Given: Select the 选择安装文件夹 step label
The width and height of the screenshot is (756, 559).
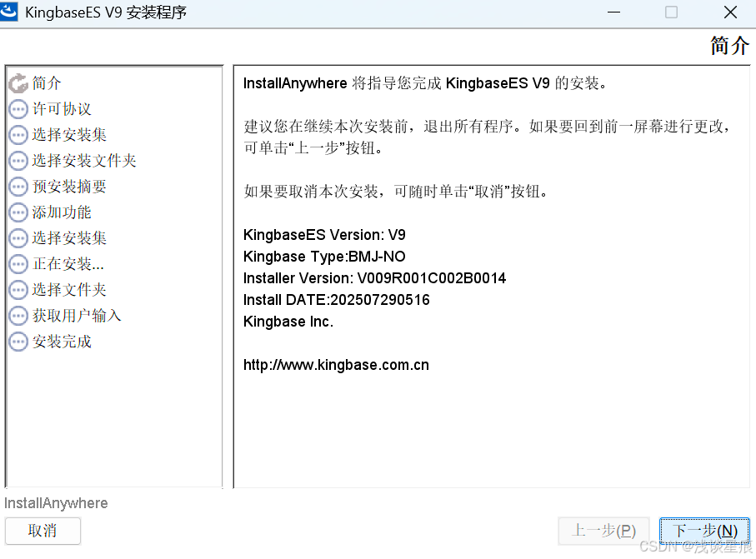Looking at the screenshot, I should point(84,161).
